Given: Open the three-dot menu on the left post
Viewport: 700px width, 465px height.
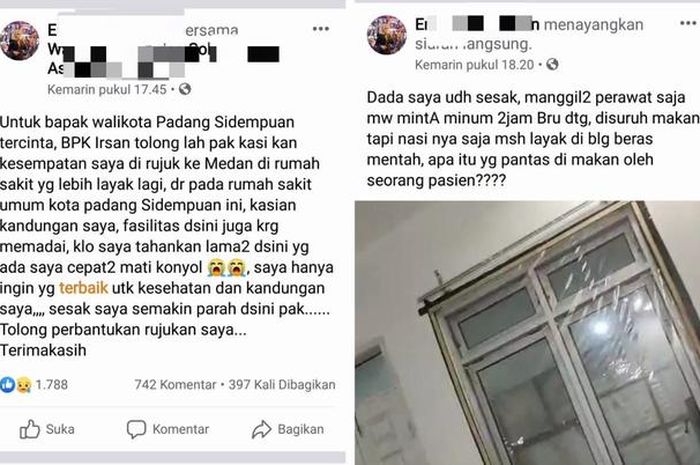Looking at the screenshot, I should click(321, 29).
